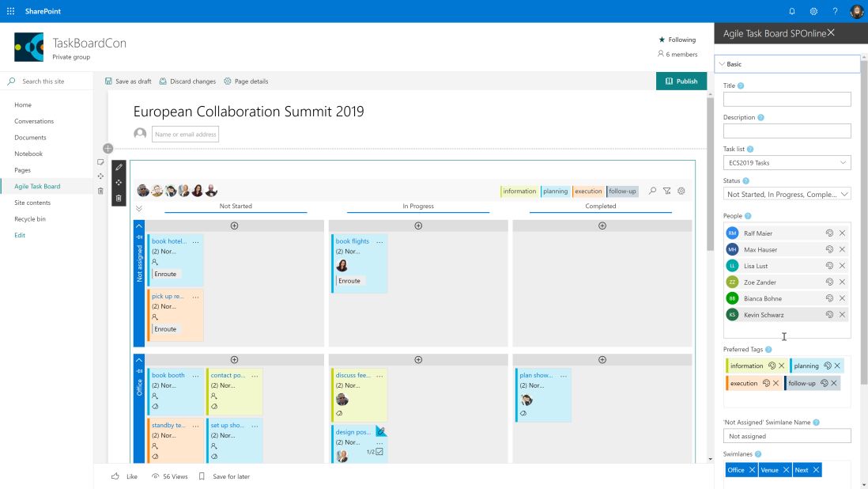Click the tag icon on the book booth card
Image resolution: width=868 pixels, height=489 pixels.
[x=155, y=407]
